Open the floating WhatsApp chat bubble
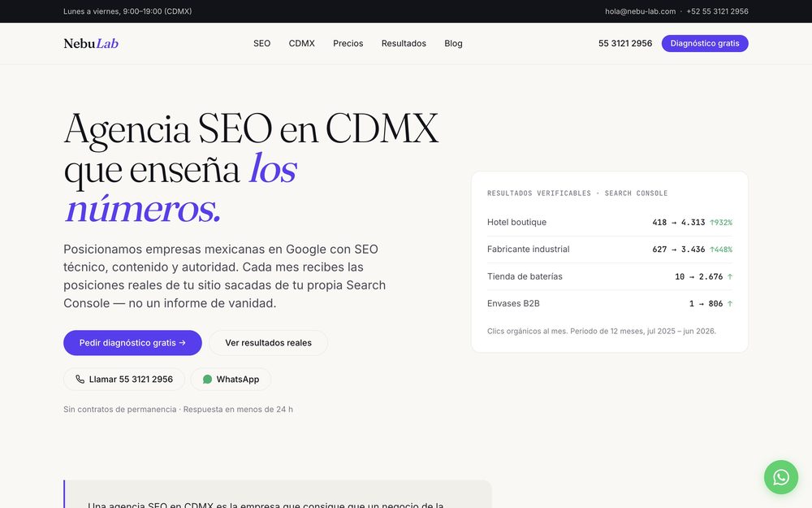 tap(781, 477)
